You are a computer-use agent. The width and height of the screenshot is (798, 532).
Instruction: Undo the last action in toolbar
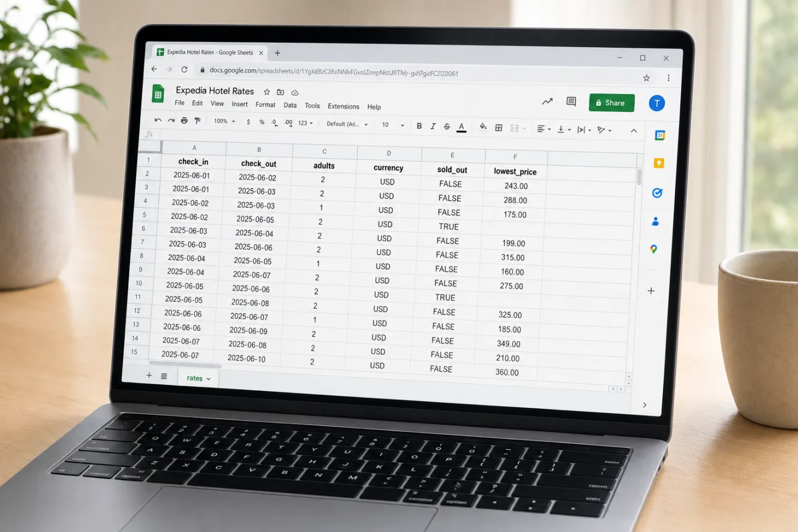pos(158,120)
